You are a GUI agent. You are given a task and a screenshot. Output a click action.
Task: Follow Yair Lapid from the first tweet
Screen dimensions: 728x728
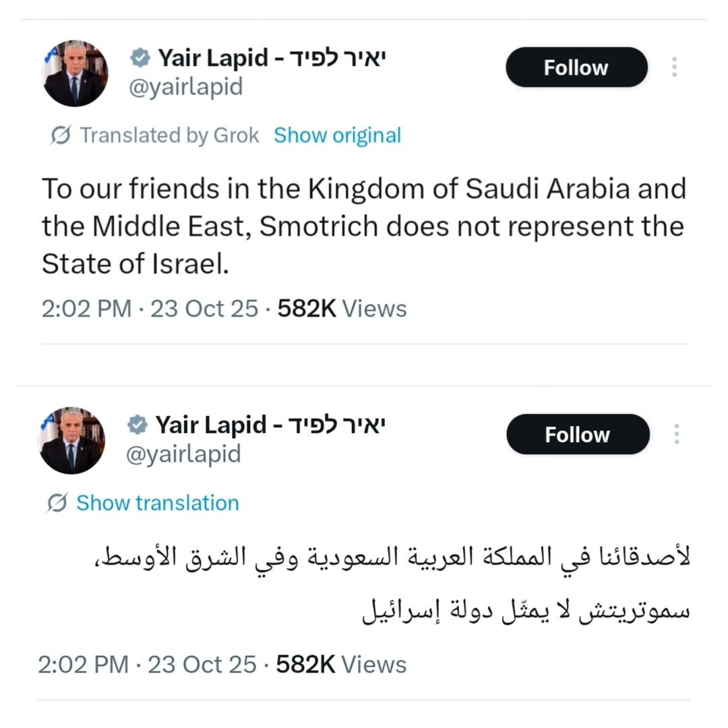tap(576, 67)
